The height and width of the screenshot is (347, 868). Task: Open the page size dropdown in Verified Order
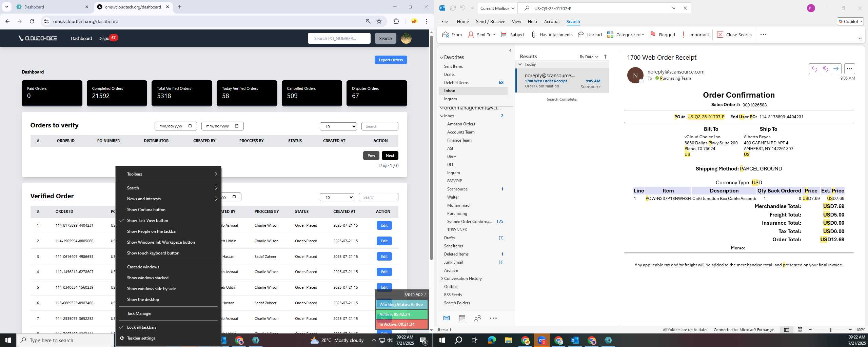click(337, 197)
